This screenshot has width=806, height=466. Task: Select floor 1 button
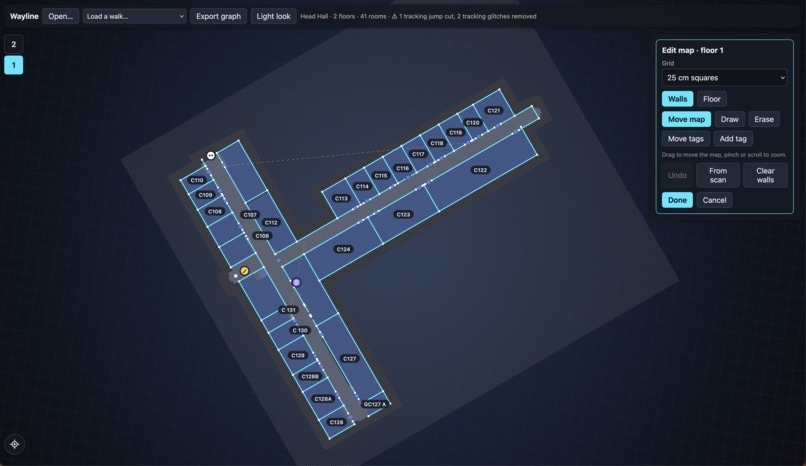13,65
